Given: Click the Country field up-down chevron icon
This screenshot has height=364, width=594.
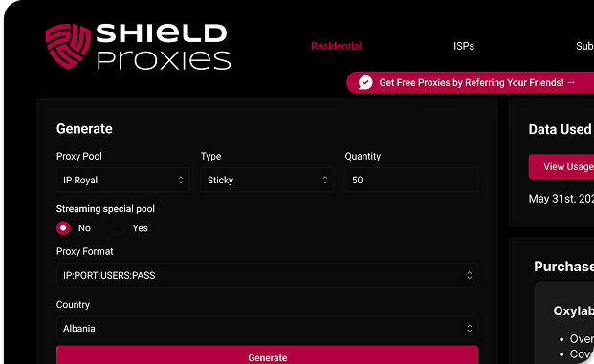Looking at the screenshot, I should [470, 329].
